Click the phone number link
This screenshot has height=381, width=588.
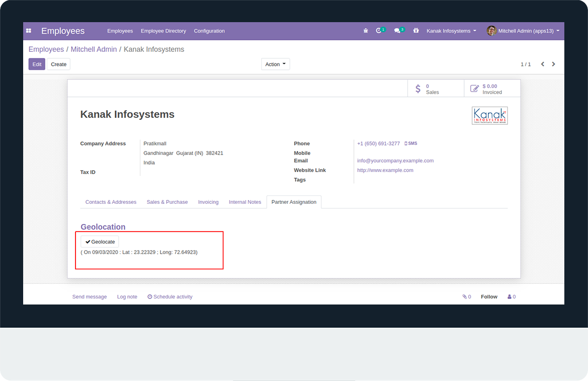point(379,143)
